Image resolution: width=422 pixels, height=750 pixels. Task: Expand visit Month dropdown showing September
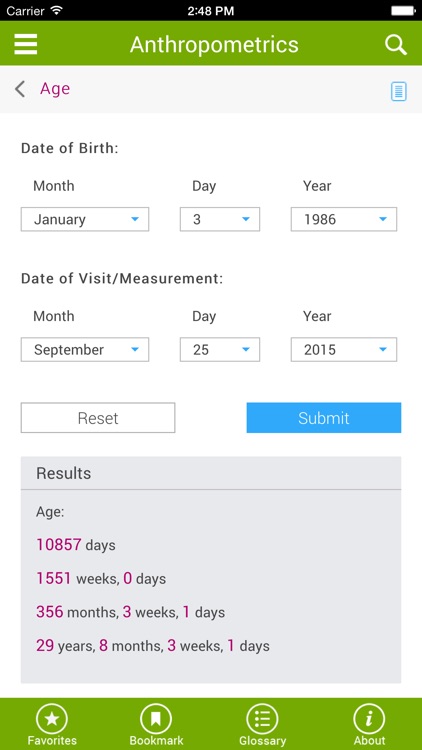[85, 350]
